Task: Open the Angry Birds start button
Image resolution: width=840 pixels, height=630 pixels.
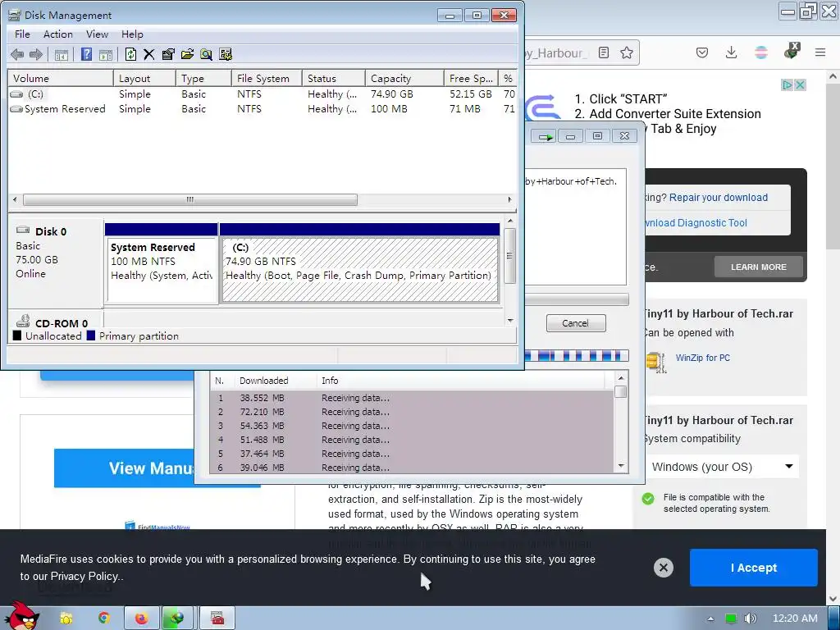Action: pyautogui.click(x=21, y=615)
